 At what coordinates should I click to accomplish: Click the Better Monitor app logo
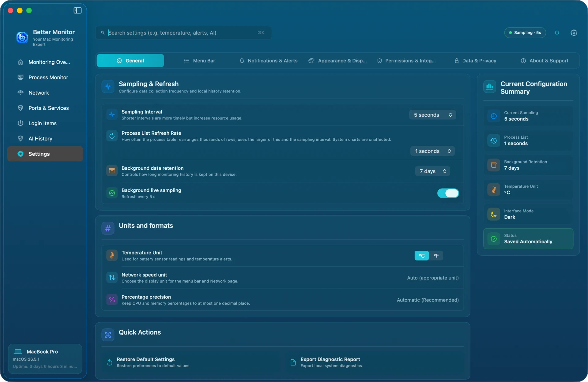click(x=22, y=38)
